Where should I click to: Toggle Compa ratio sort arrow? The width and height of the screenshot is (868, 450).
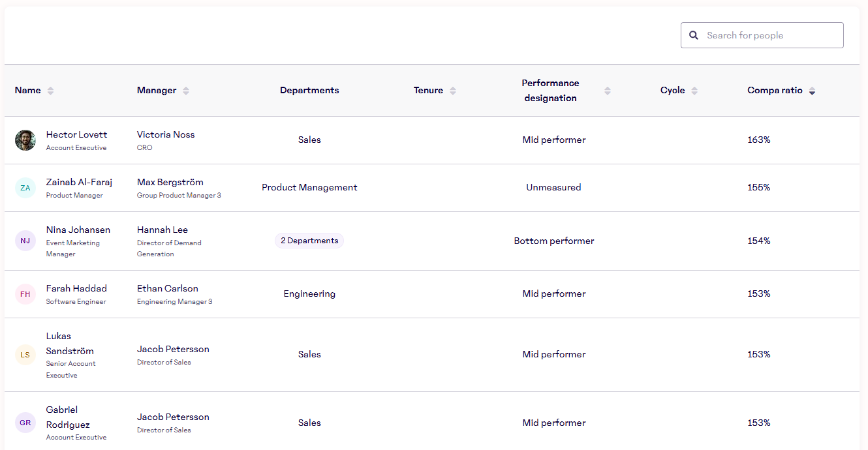(812, 91)
